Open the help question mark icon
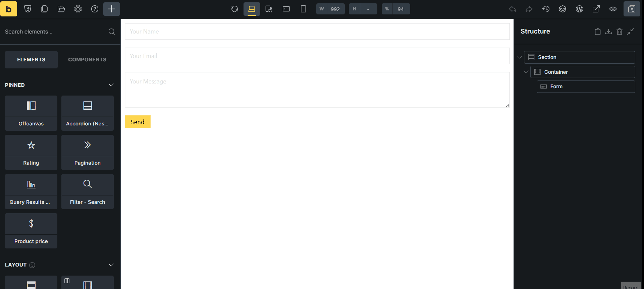 pos(95,9)
